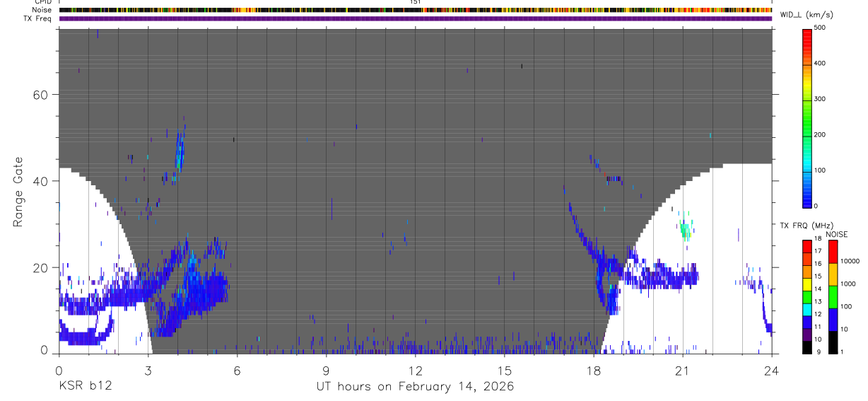Screen dimensions: 868x401
Task: Pick the cyan 12–13 MHz TX FRQ swatch
Action: coord(806,309)
